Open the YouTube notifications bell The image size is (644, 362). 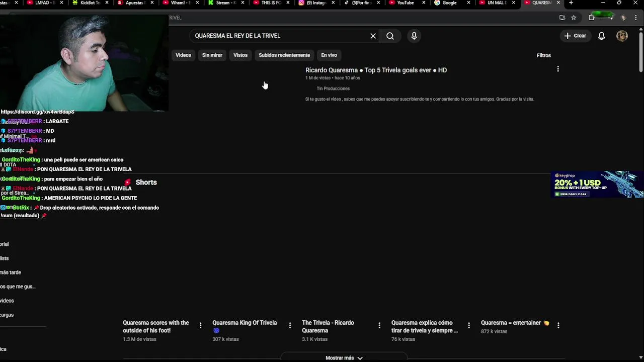pos(601,36)
